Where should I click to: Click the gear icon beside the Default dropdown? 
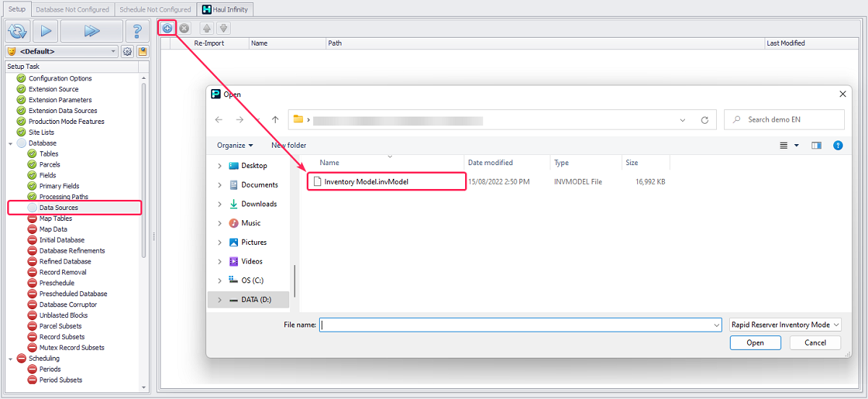click(x=127, y=51)
